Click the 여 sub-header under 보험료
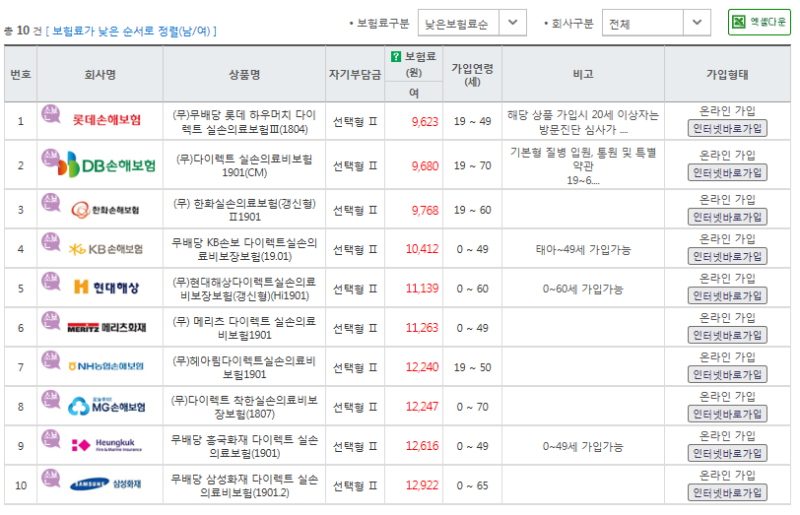Viewport: 800px width, 515px height. [x=414, y=92]
